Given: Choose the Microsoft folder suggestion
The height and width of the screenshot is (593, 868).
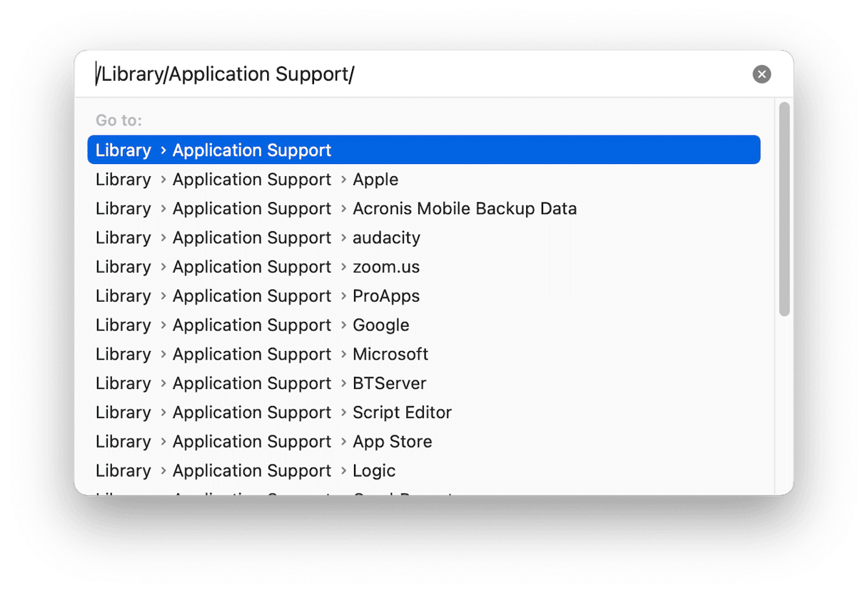Looking at the screenshot, I should 424,355.
